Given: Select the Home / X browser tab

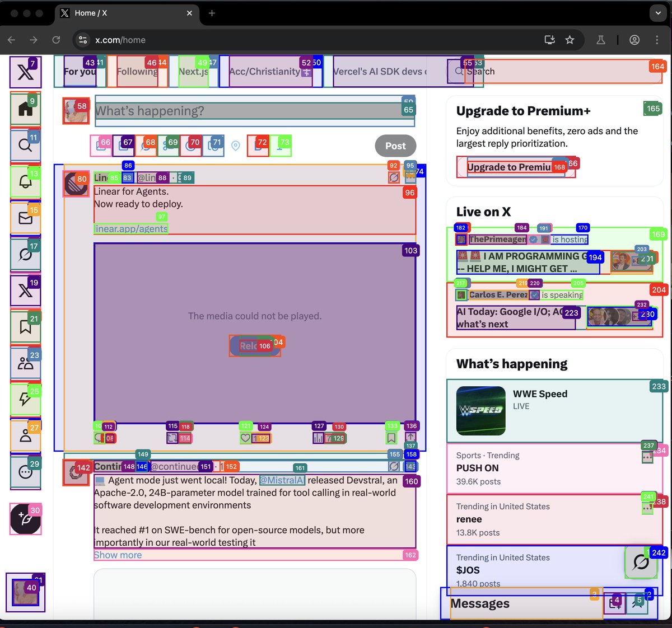Looking at the screenshot, I should 128,13.
